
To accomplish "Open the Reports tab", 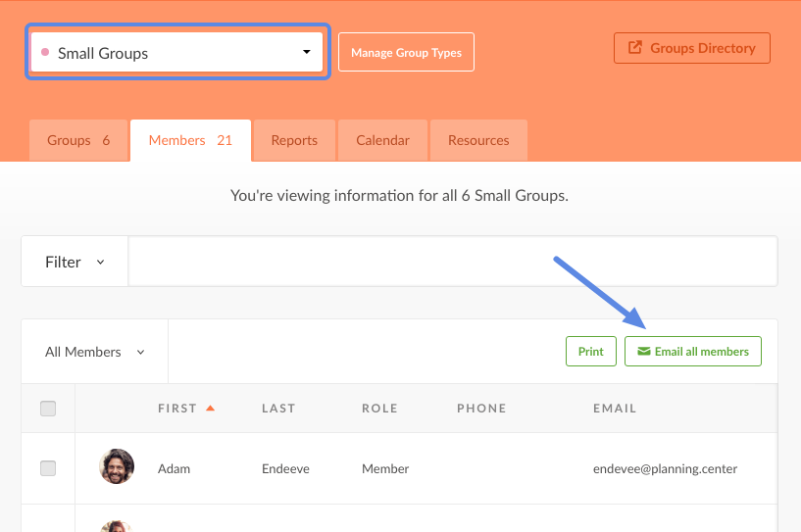I will click(294, 140).
